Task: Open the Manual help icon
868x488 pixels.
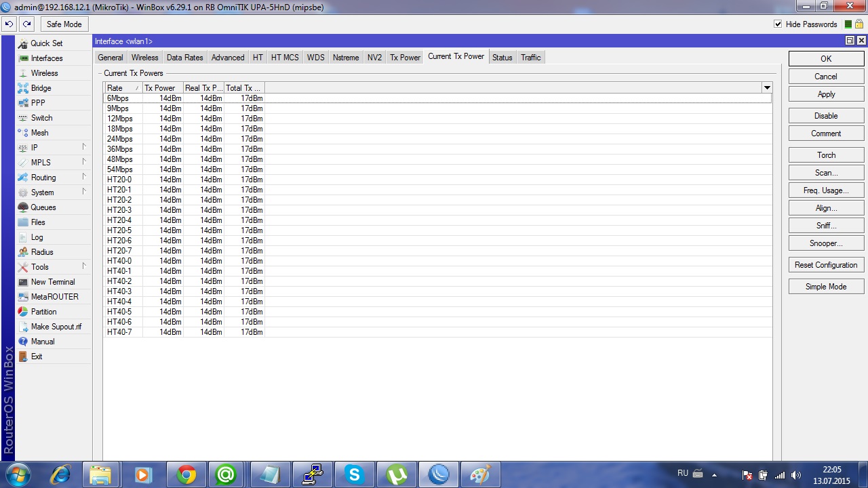Action: 23,342
